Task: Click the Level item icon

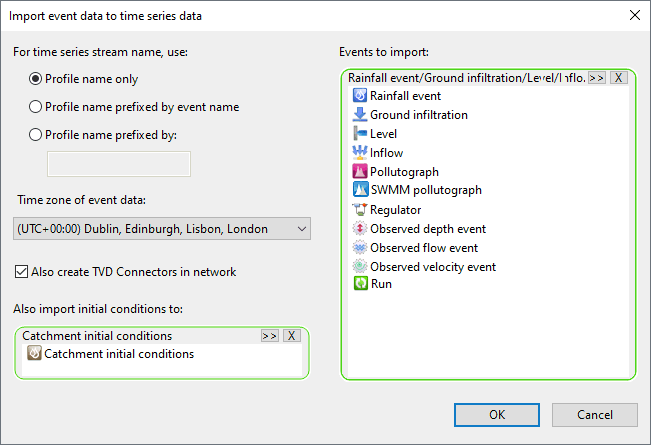Action: point(360,134)
